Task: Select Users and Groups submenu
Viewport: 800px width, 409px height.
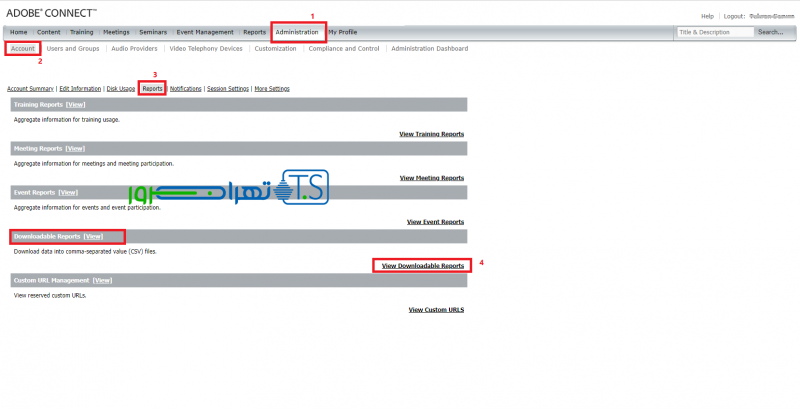Action: (74, 48)
